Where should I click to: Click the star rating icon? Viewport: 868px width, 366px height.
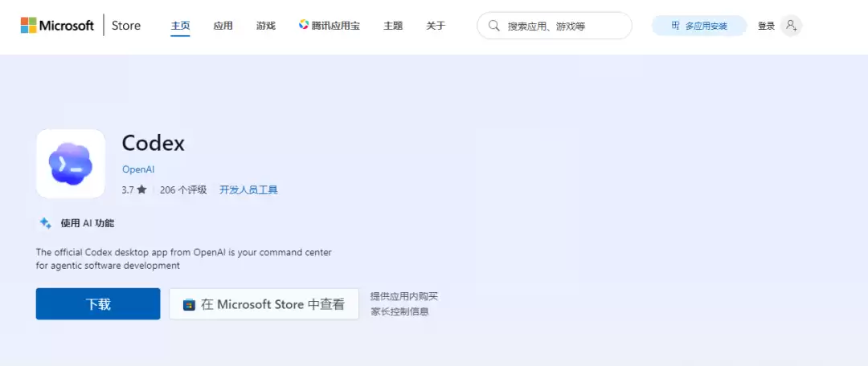[141, 189]
